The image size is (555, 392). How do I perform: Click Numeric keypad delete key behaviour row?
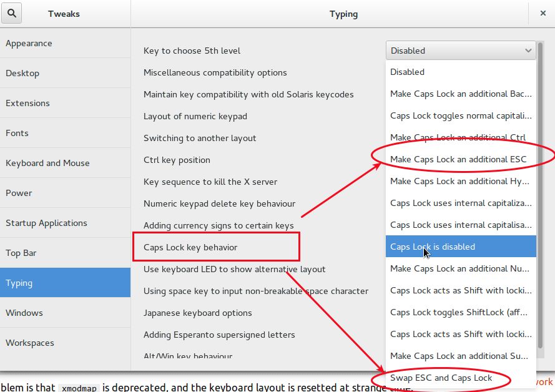220,203
